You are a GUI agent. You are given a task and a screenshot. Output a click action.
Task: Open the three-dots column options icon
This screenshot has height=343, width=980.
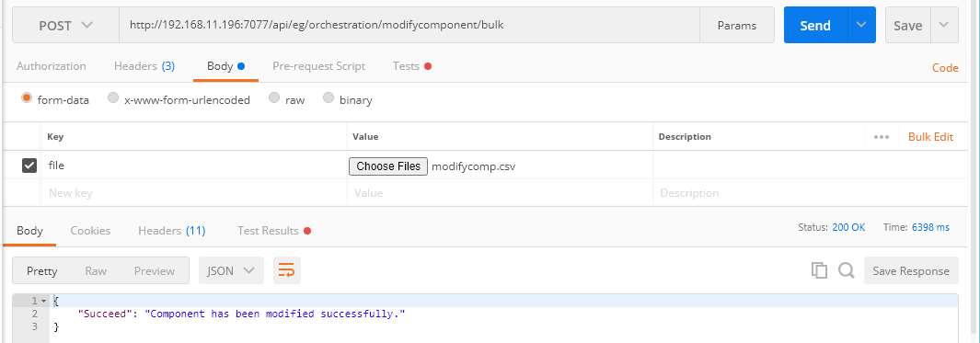(882, 137)
